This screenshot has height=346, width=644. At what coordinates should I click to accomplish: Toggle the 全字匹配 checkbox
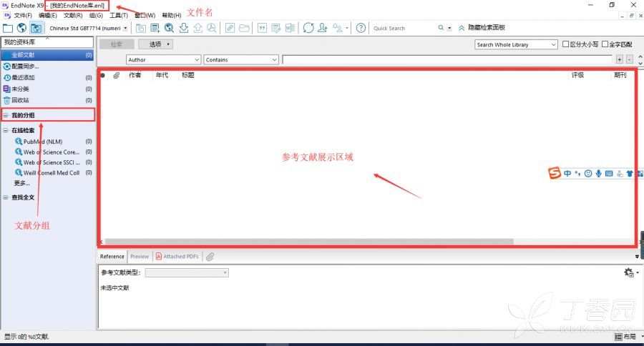[605, 44]
